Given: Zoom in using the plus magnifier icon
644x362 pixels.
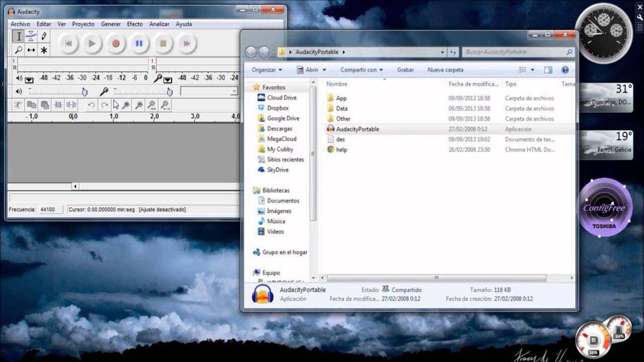Looking at the screenshot, I should (126, 105).
